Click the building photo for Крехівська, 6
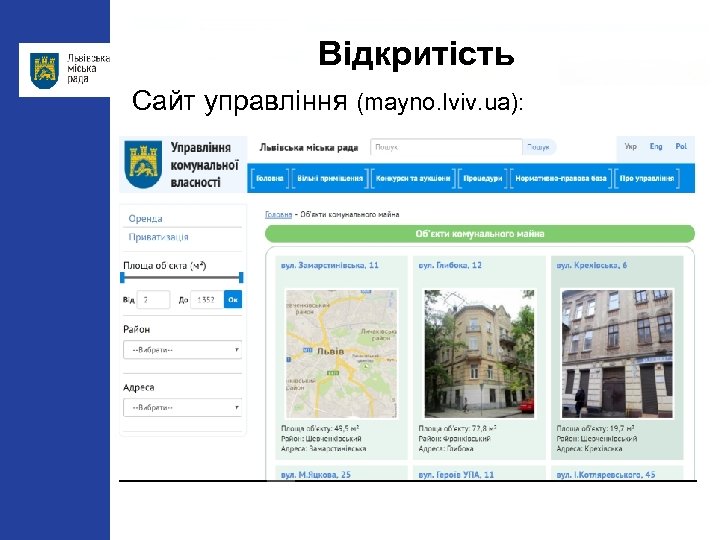720x540 pixels. [617, 354]
